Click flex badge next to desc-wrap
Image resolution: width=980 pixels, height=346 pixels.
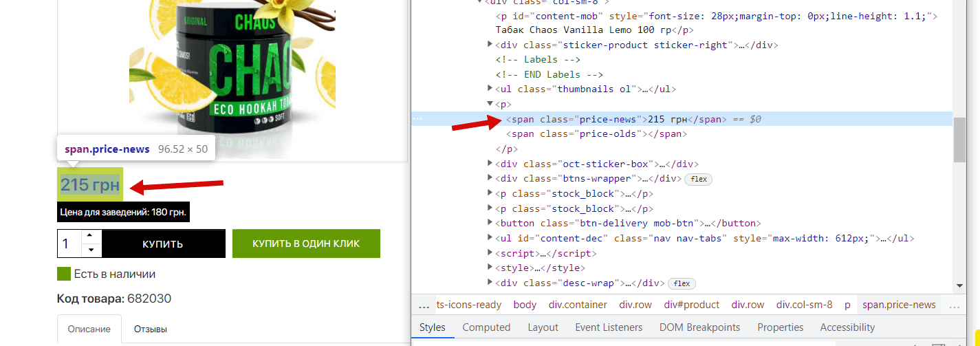click(682, 283)
